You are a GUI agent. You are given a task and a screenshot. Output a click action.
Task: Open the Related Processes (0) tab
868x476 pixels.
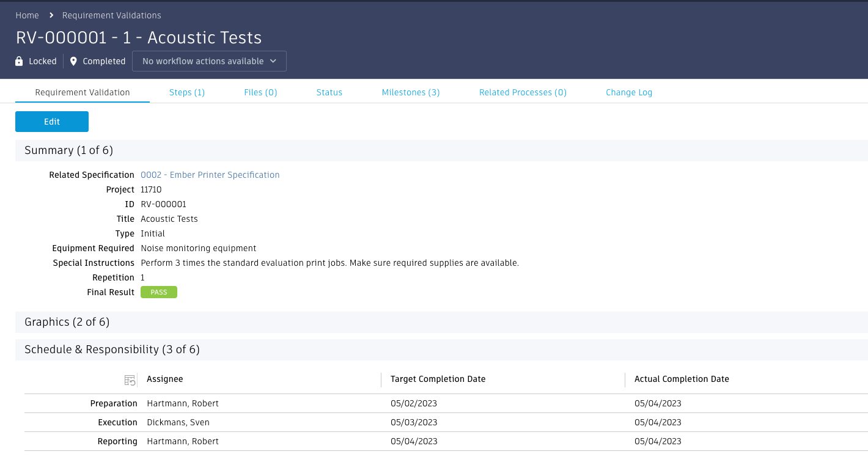[x=523, y=92]
